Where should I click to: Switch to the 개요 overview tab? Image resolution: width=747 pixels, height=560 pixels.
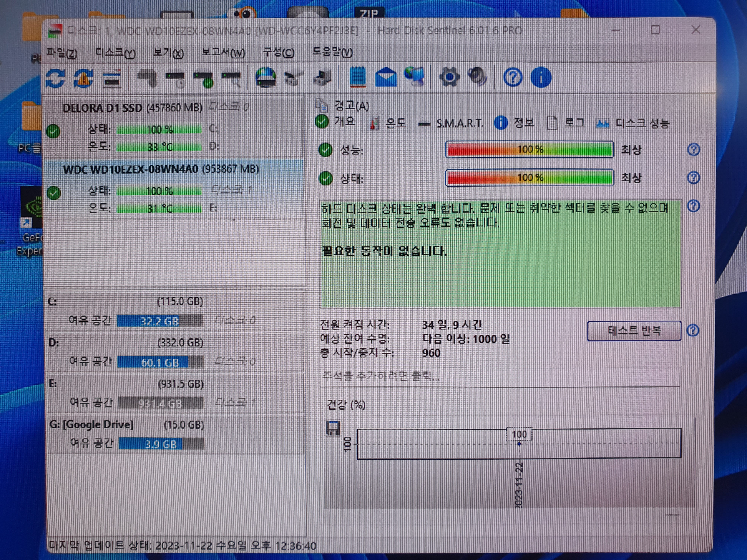pyautogui.click(x=335, y=121)
